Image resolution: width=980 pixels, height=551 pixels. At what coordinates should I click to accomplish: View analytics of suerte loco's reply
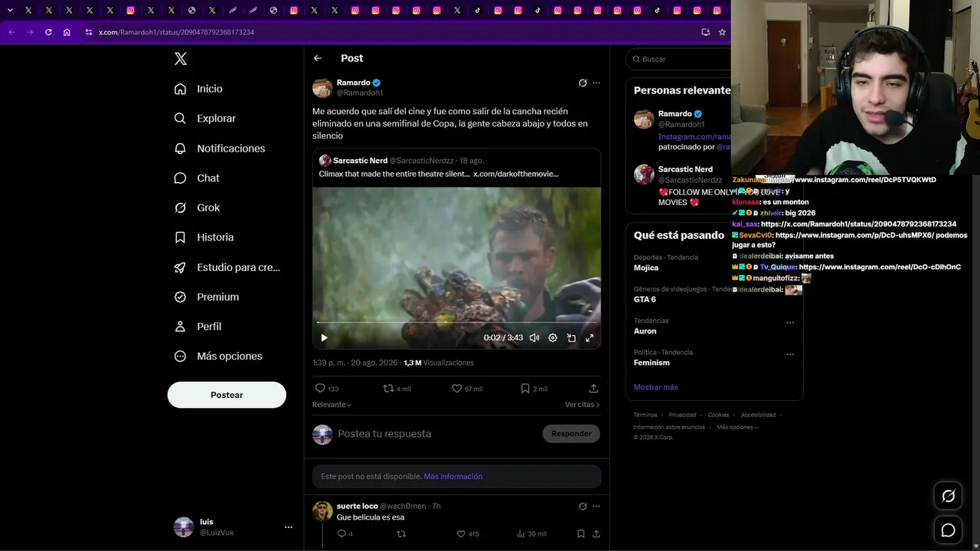[x=531, y=534]
